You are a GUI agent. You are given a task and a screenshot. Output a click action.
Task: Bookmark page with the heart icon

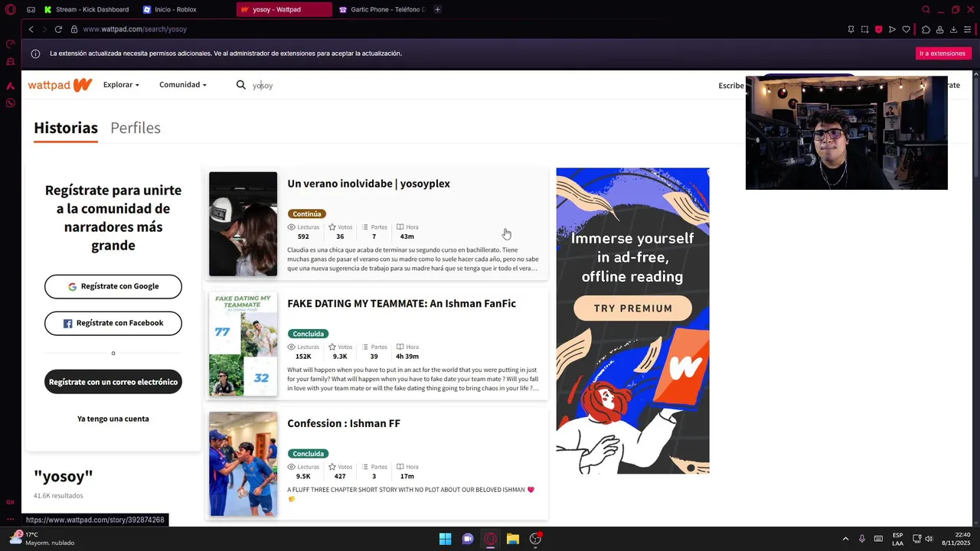pyautogui.click(x=906, y=29)
